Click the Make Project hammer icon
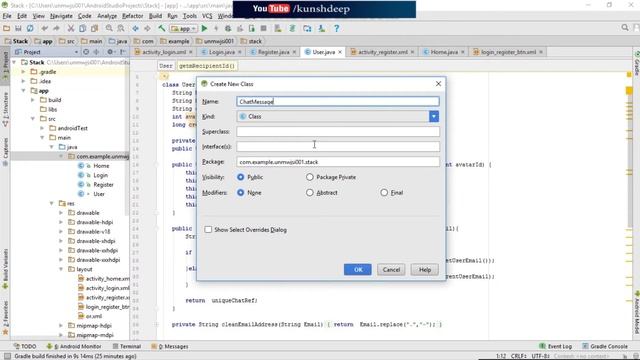This screenshot has height=360, width=640. tap(162, 29)
